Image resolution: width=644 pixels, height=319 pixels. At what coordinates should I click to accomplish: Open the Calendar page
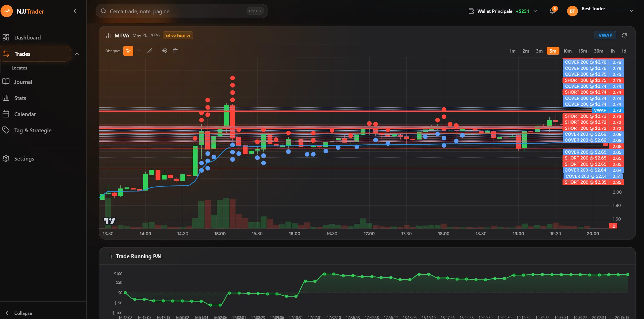point(25,114)
